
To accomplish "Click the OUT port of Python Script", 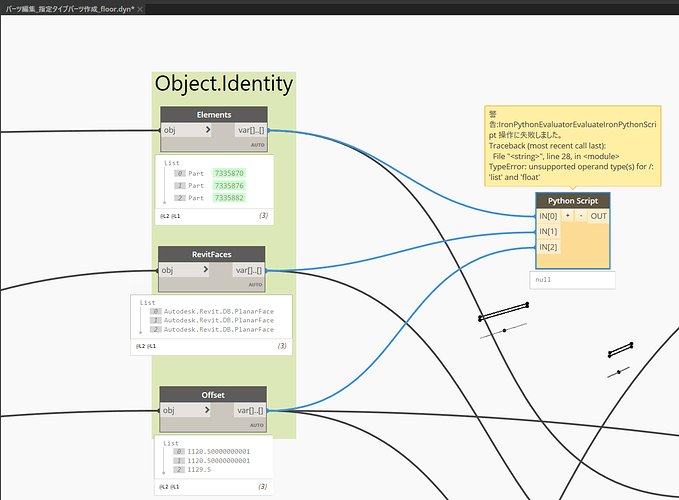I will tap(598, 215).
